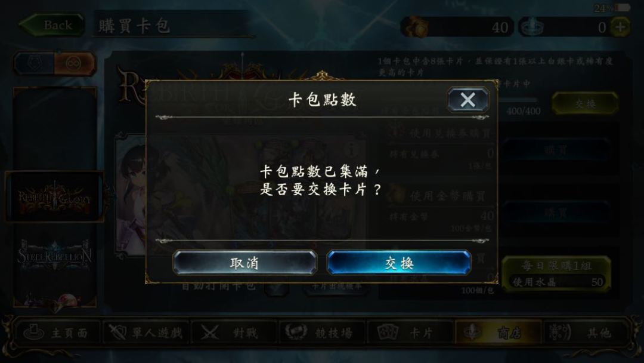Tap the plus icon to add crystals
Screen dimensions: 644x363
tap(620, 27)
